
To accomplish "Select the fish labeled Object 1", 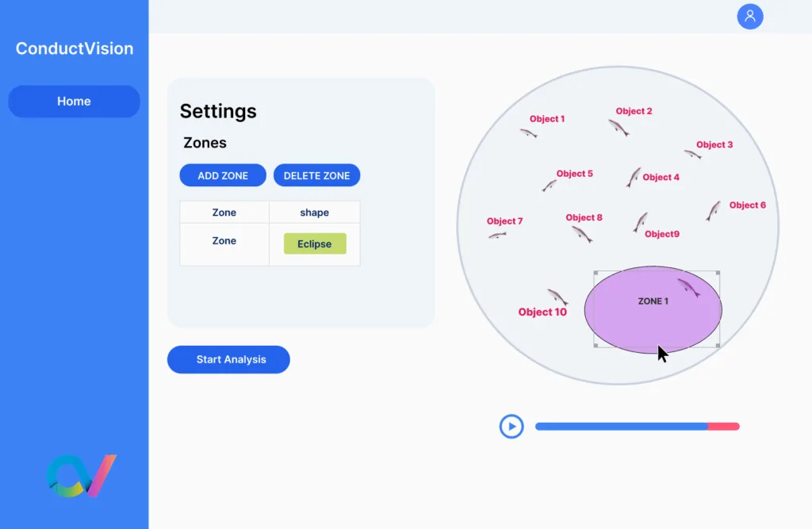I will (529, 132).
